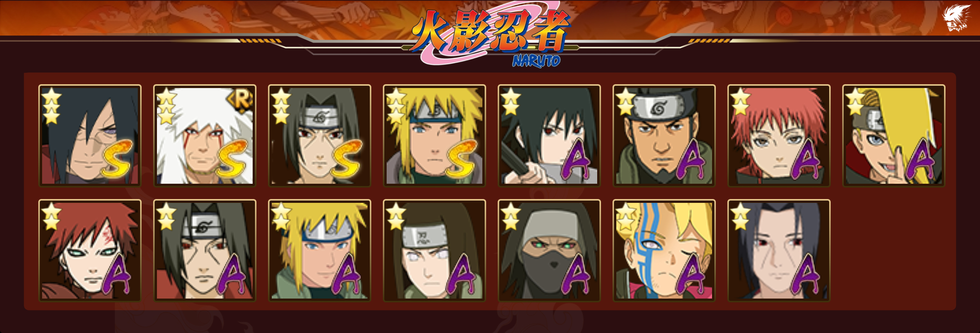The height and width of the screenshot is (333, 980).
Task: Select the S-rank Madara character card
Action: pyautogui.click(x=90, y=135)
